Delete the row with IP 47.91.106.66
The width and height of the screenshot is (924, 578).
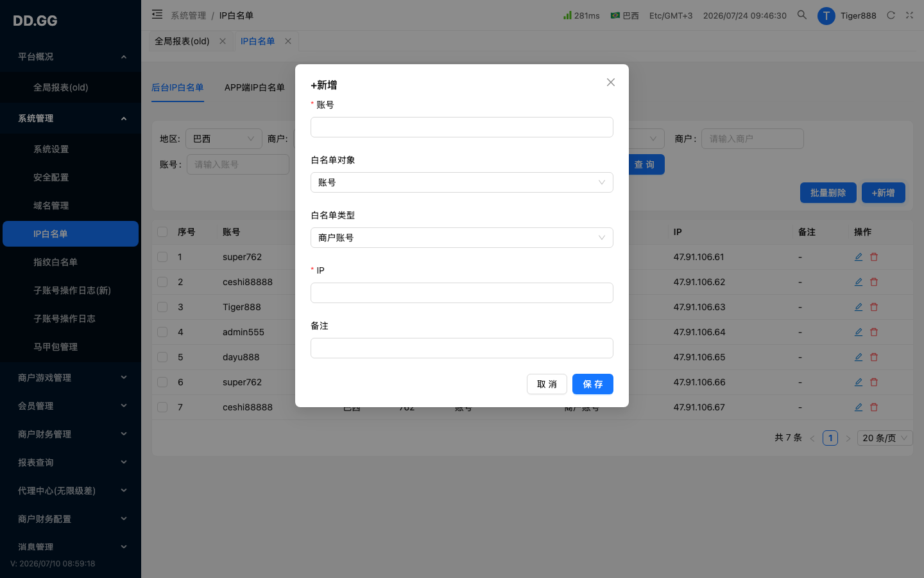874,382
